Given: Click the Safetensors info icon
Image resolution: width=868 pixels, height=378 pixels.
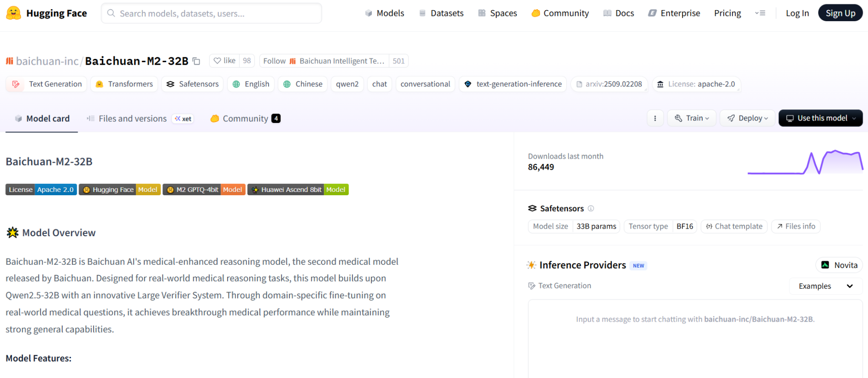Looking at the screenshot, I should point(591,208).
